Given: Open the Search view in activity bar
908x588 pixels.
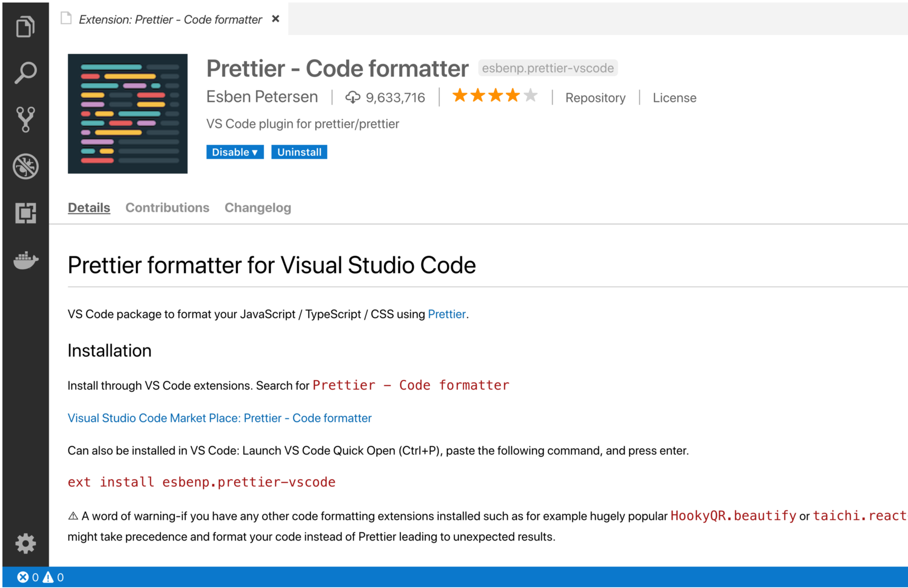Looking at the screenshot, I should (25, 73).
